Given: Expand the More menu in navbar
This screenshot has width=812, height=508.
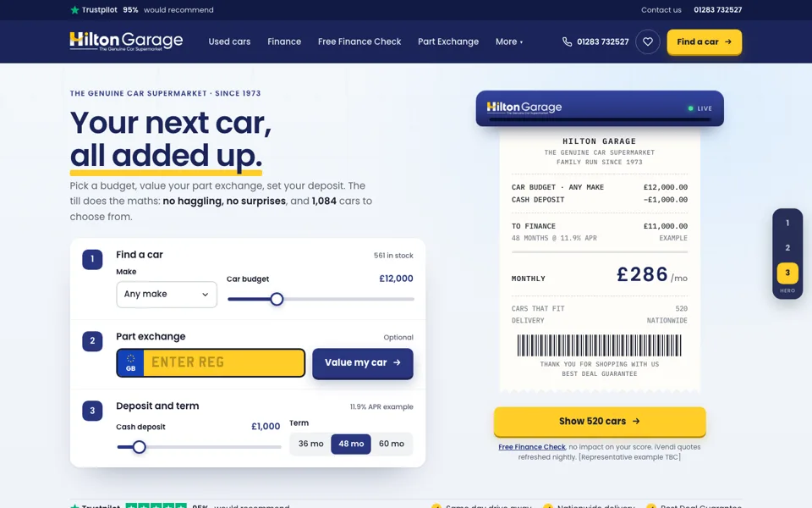Looking at the screenshot, I should tap(509, 41).
